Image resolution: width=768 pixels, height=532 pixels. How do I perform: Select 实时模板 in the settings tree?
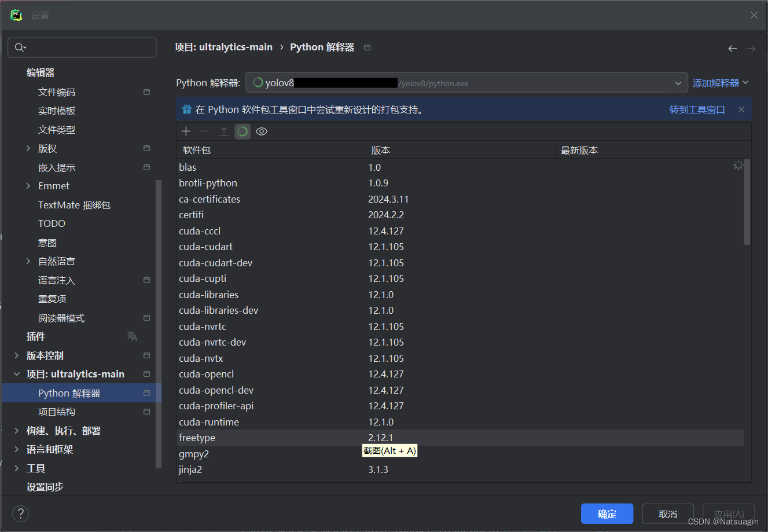pyautogui.click(x=57, y=111)
